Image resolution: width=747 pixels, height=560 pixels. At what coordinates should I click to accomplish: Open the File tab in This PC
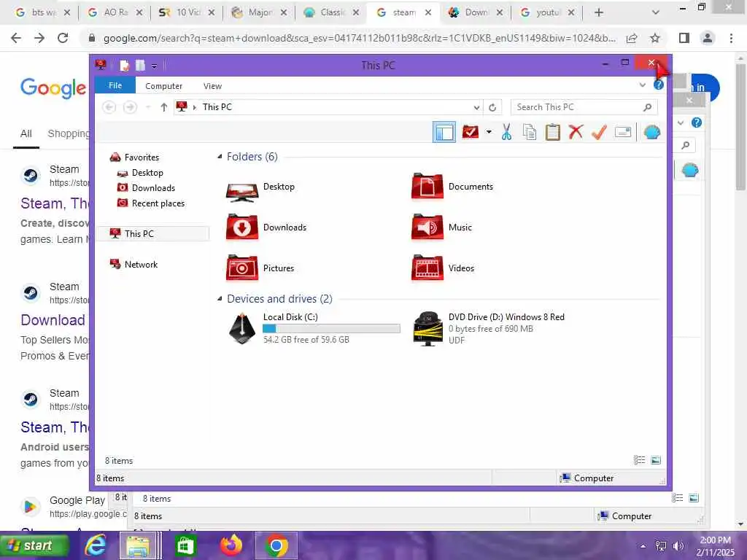115,85
